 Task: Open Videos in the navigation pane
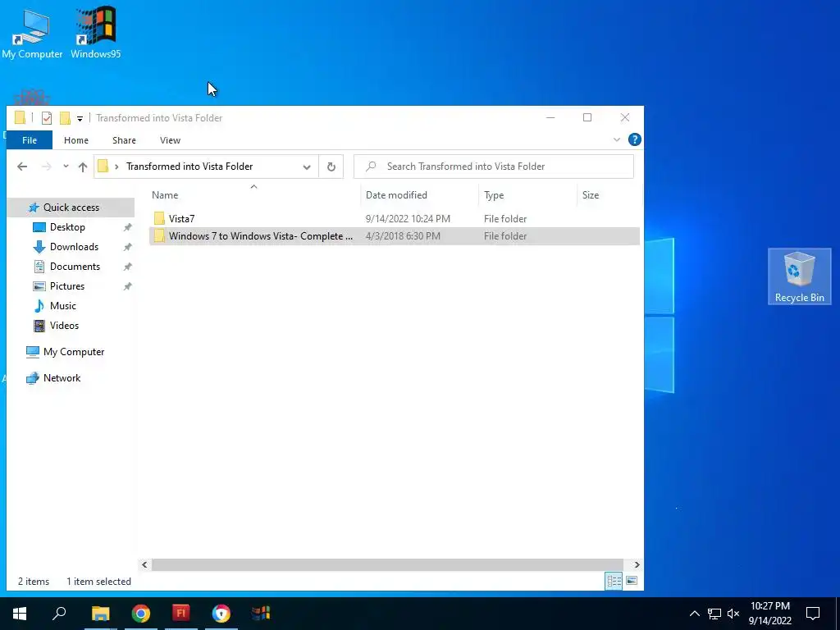click(x=64, y=326)
